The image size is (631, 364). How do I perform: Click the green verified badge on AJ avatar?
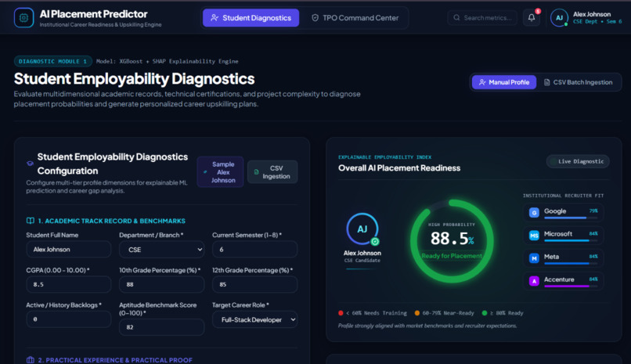pyautogui.click(x=375, y=242)
